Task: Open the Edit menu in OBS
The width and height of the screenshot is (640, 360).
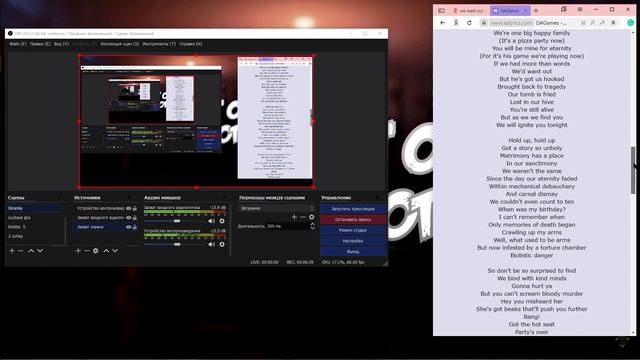Action: pos(40,44)
